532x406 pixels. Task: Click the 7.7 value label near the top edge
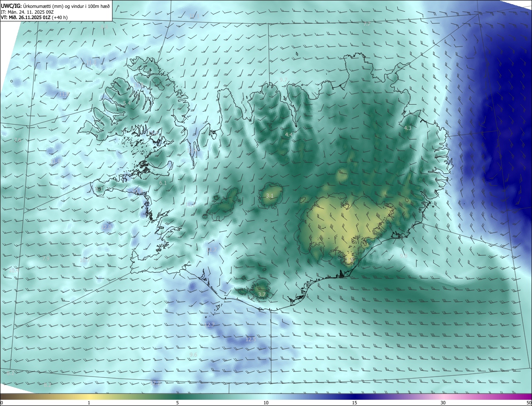pos(367,24)
